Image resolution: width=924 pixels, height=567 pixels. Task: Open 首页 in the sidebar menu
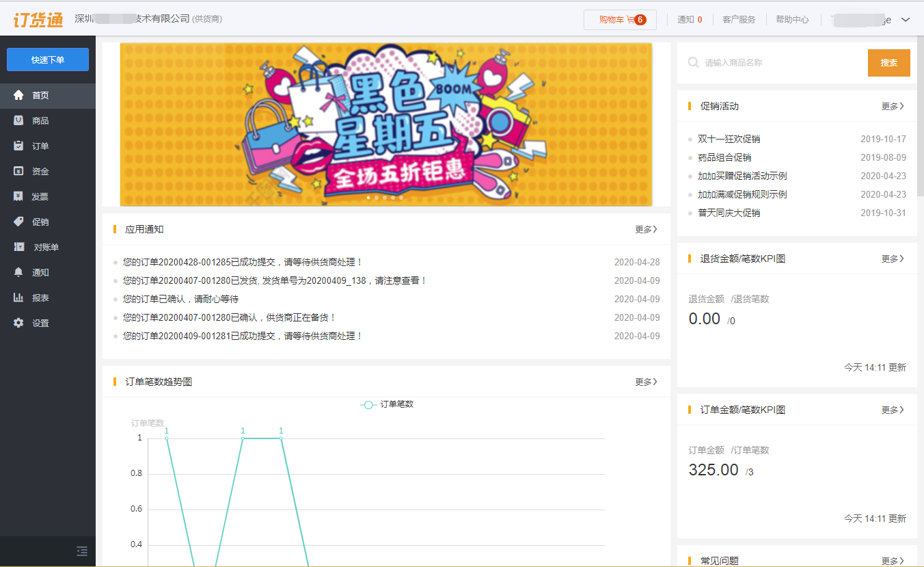48,95
